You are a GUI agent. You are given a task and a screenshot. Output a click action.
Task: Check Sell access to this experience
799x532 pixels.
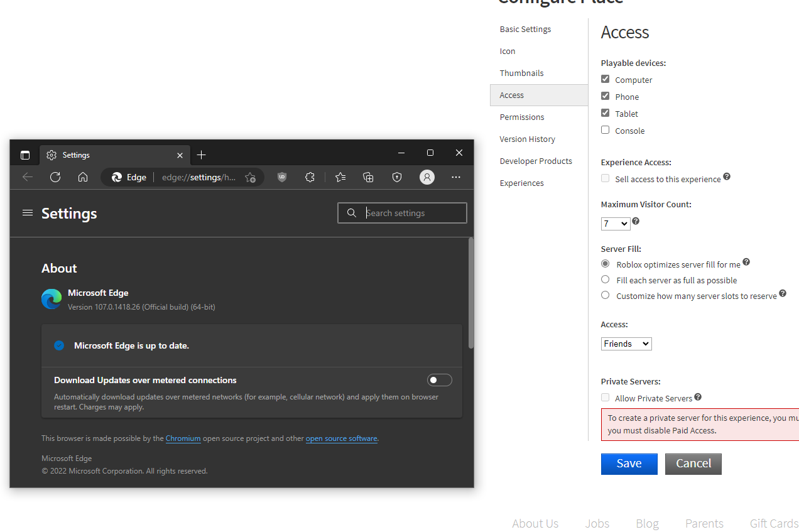tap(606, 178)
